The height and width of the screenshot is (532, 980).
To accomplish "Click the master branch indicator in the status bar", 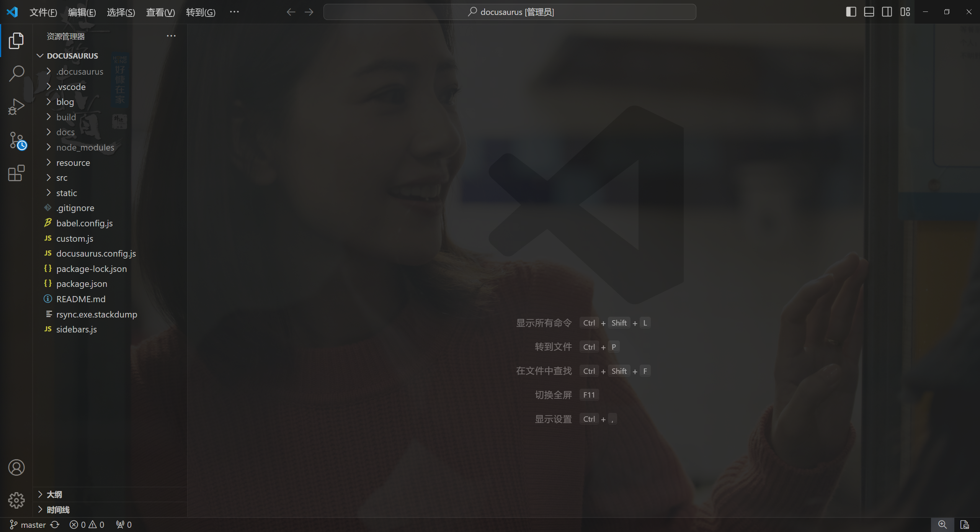I will click(28, 525).
